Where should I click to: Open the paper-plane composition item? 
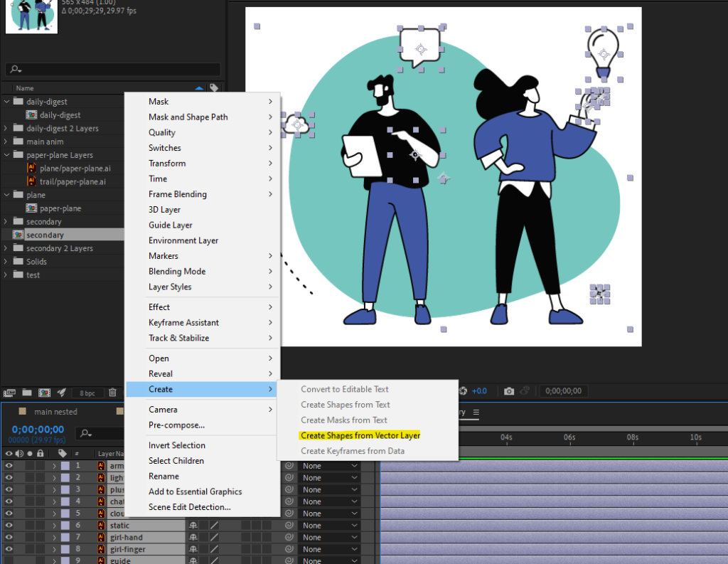tap(60, 208)
